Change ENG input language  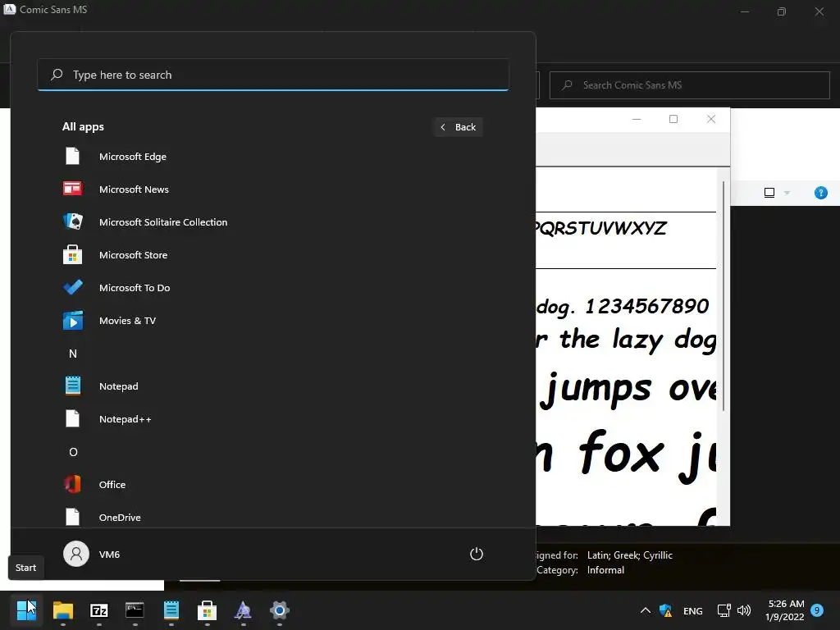(692, 610)
